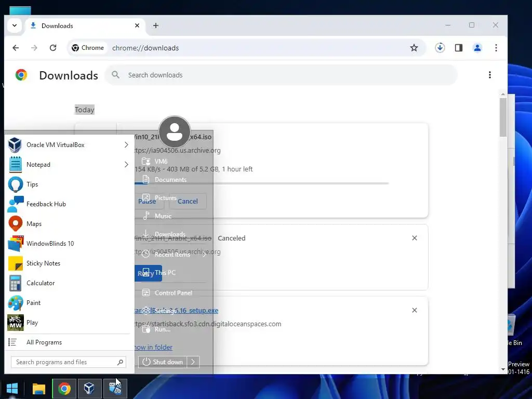Remove canceled Arabic ISO entry

pos(414,238)
